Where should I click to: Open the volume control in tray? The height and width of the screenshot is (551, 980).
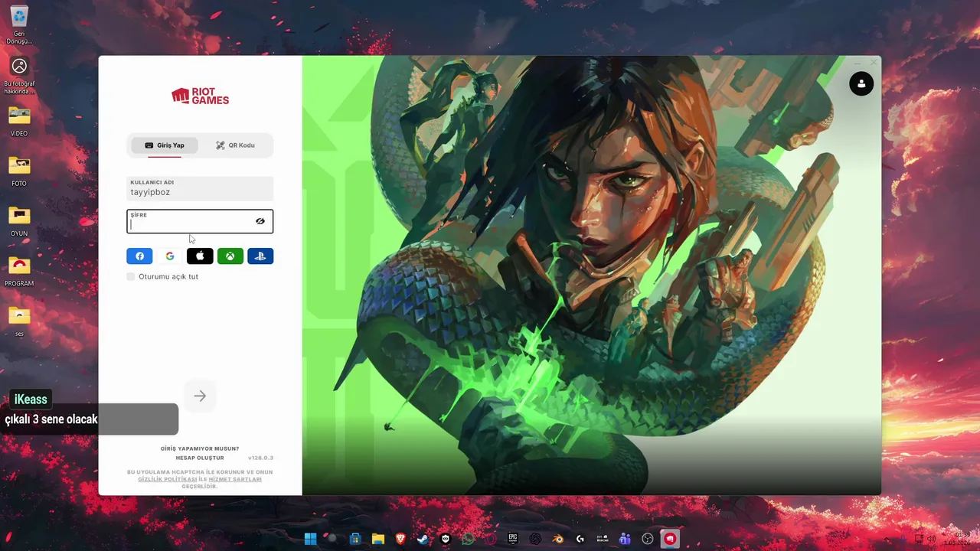[x=932, y=539]
